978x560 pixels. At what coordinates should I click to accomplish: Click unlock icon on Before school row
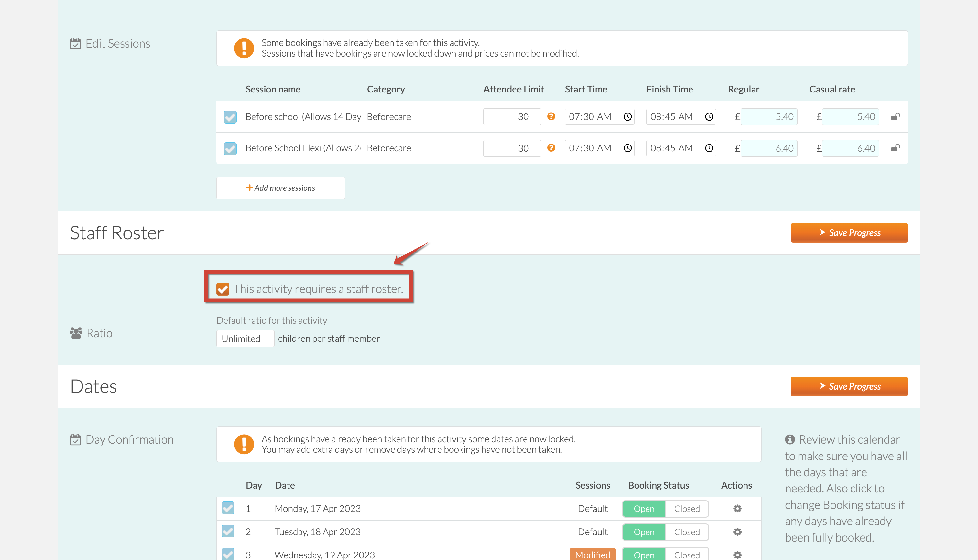click(x=895, y=116)
